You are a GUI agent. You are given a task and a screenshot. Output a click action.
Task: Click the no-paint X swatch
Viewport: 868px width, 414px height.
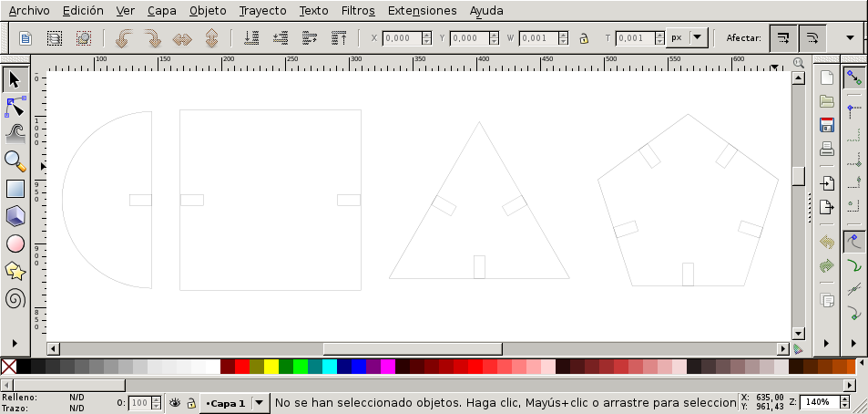pos(8,367)
